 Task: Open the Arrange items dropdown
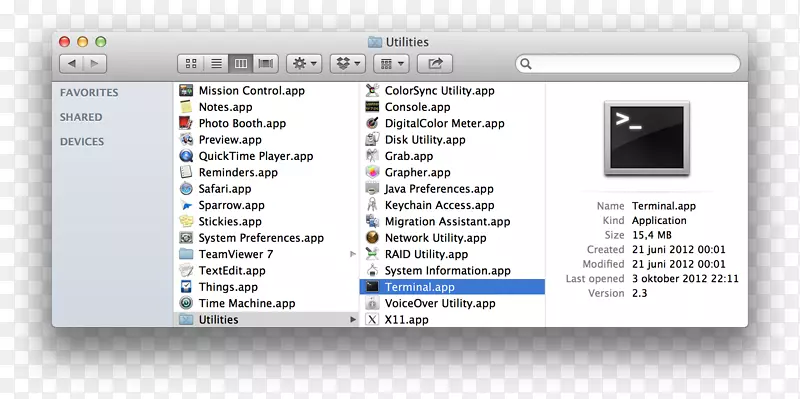[391, 64]
